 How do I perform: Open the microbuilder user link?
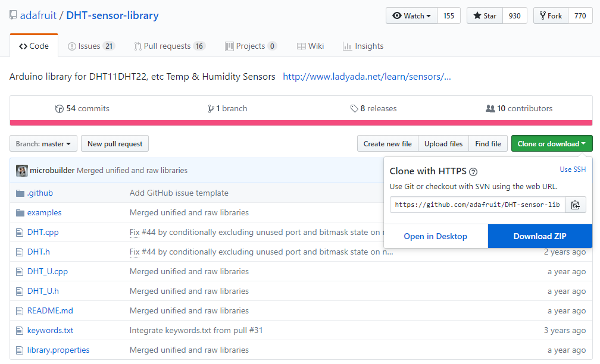click(x=52, y=170)
